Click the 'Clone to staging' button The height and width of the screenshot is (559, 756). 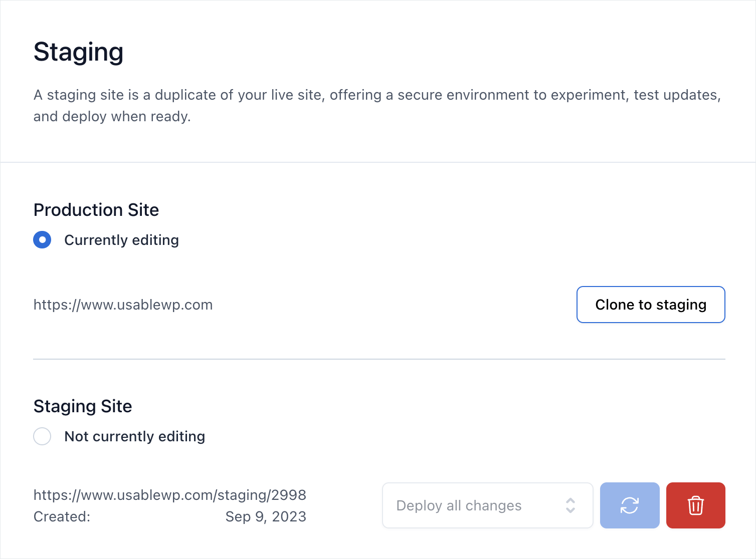tap(650, 305)
